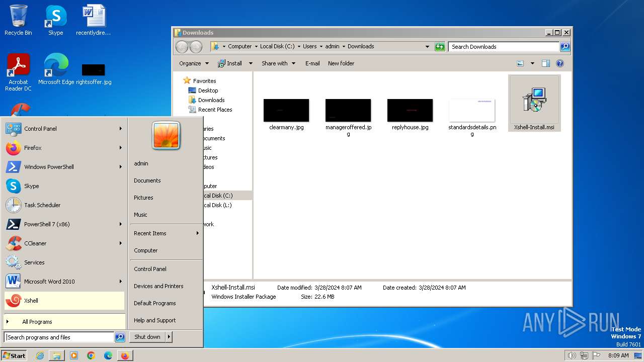Click the clock showing 8:09 AM
Viewport: 644px width, 362px height.
point(618,355)
